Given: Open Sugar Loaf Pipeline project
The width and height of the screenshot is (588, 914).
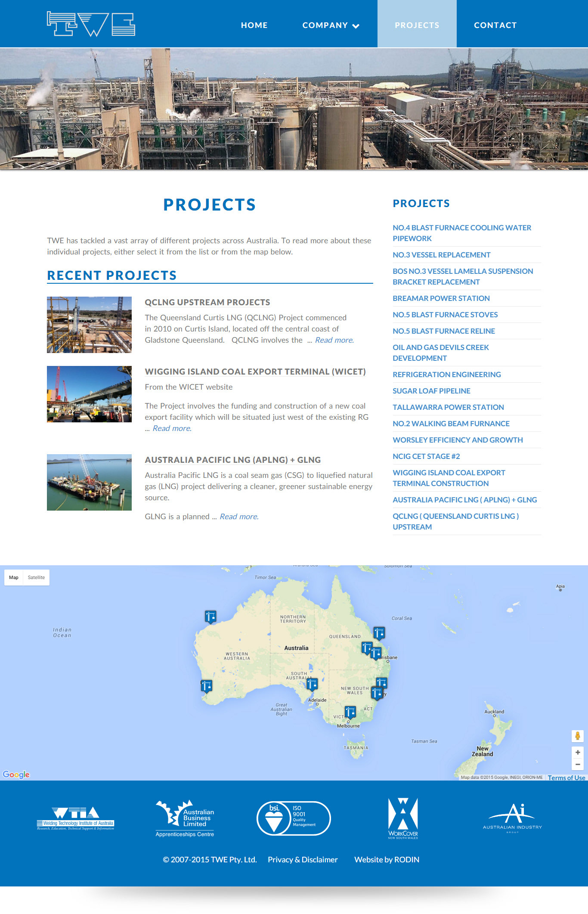Looking at the screenshot, I should coord(431,391).
